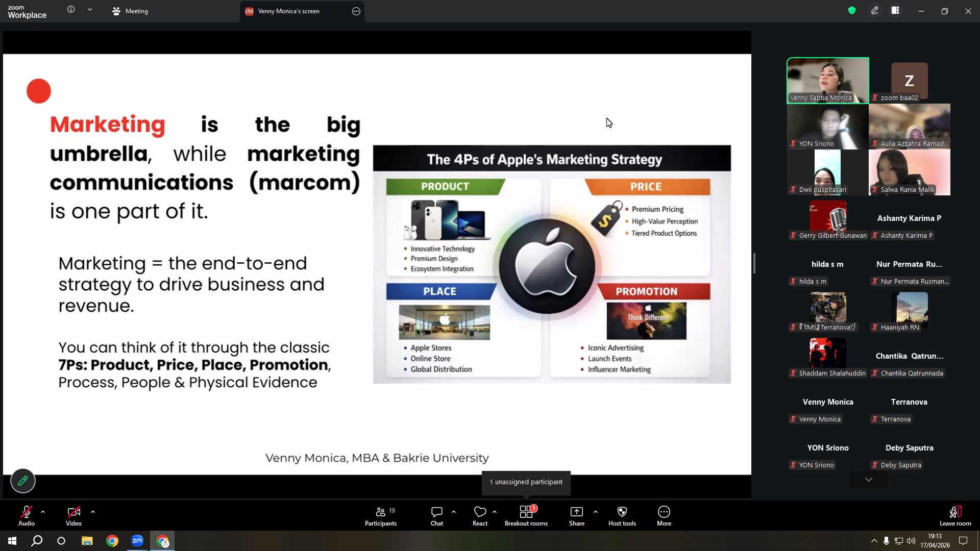Open File Explorer from taskbar
This screenshot has width=980, height=551.
(x=87, y=541)
